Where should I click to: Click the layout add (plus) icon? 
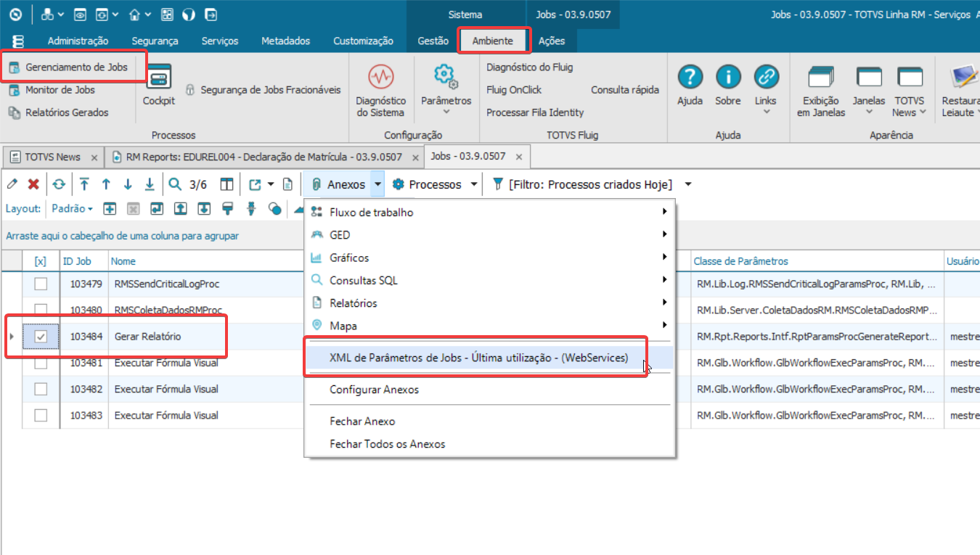(x=110, y=208)
